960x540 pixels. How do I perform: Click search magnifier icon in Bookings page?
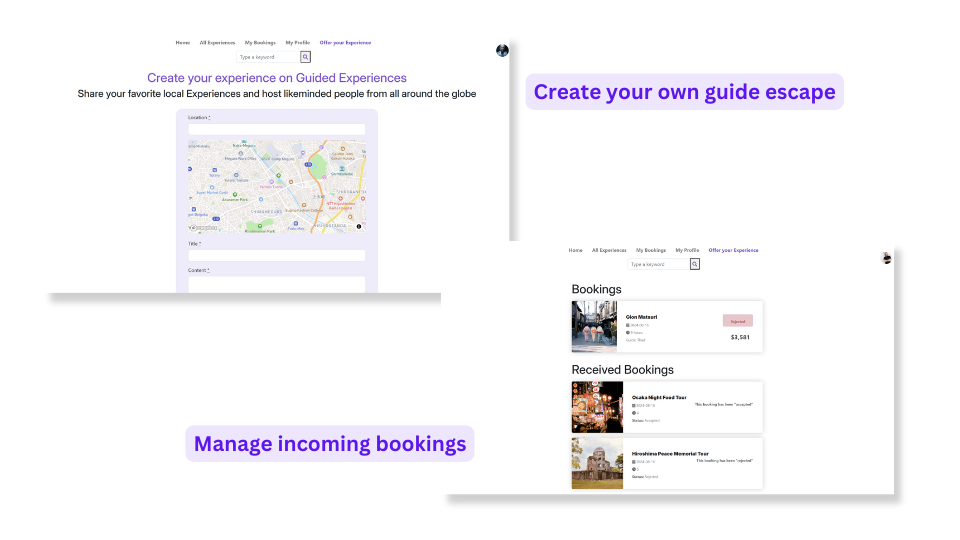pyautogui.click(x=695, y=264)
